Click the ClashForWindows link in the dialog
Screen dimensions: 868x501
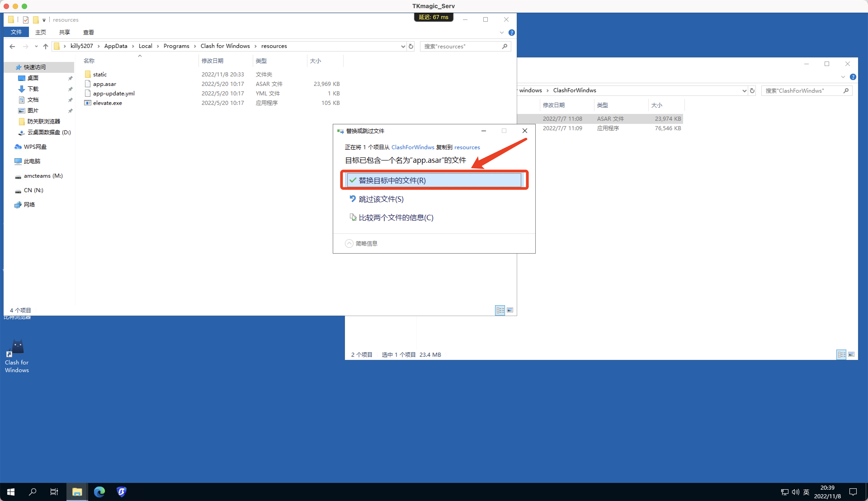(413, 147)
